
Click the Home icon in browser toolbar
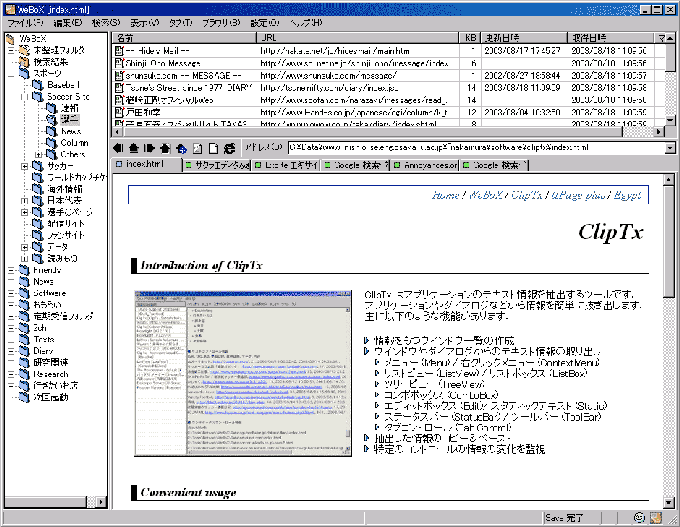coord(165,148)
